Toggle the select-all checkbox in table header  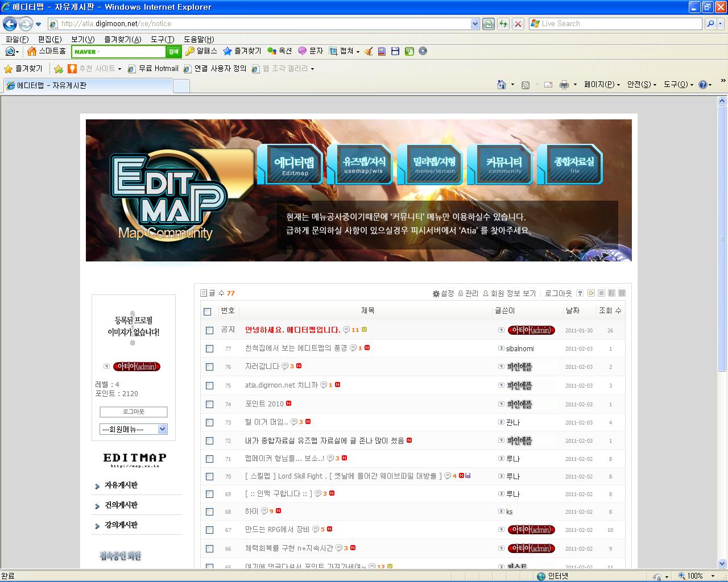coord(207,311)
